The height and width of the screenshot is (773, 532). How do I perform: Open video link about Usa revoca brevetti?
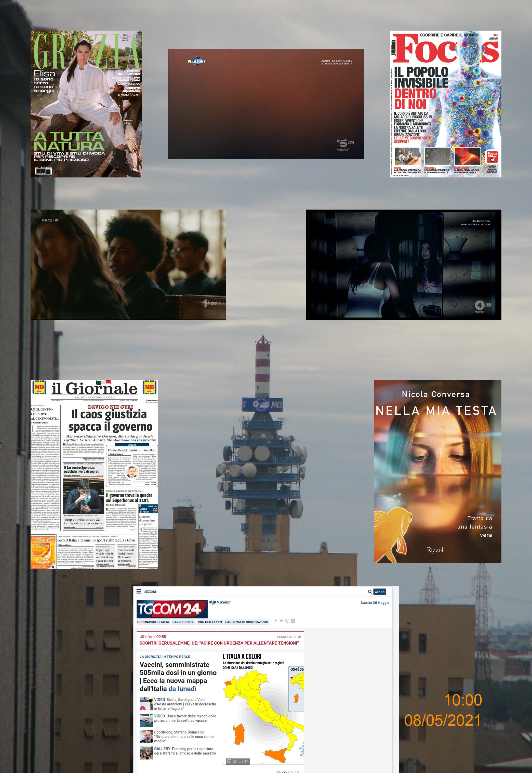click(185, 718)
